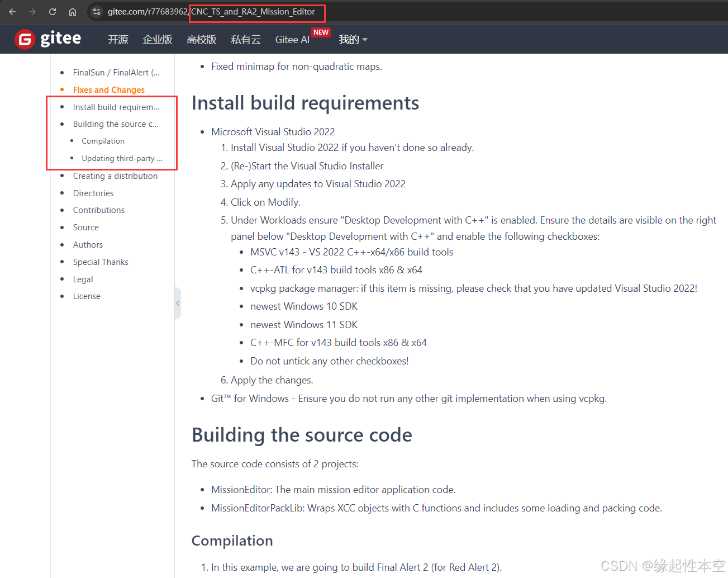Screen dimensions: 728x578
Task: Click 'newest Windows 11 SDK' list item
Action: (304, 325)
